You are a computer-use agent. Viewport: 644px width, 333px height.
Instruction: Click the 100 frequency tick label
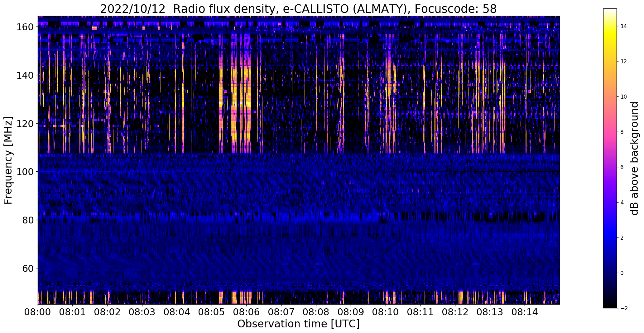25,172
